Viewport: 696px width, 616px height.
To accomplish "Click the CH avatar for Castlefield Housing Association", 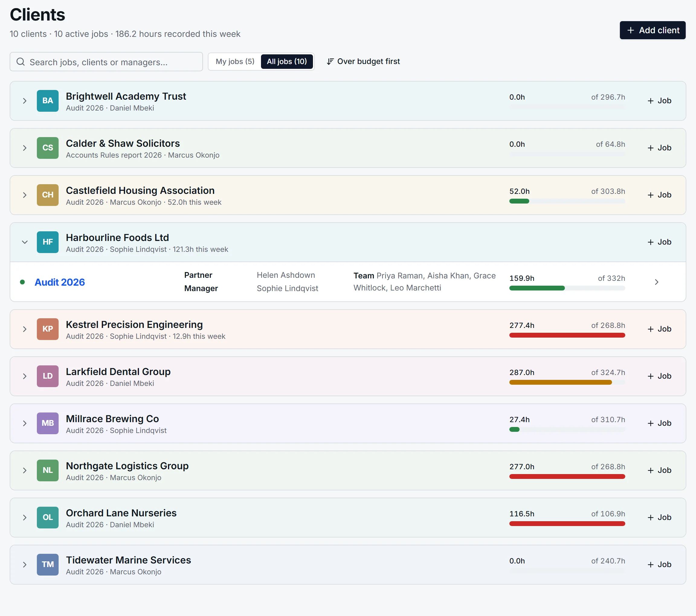I will click(x=48, y=195).
